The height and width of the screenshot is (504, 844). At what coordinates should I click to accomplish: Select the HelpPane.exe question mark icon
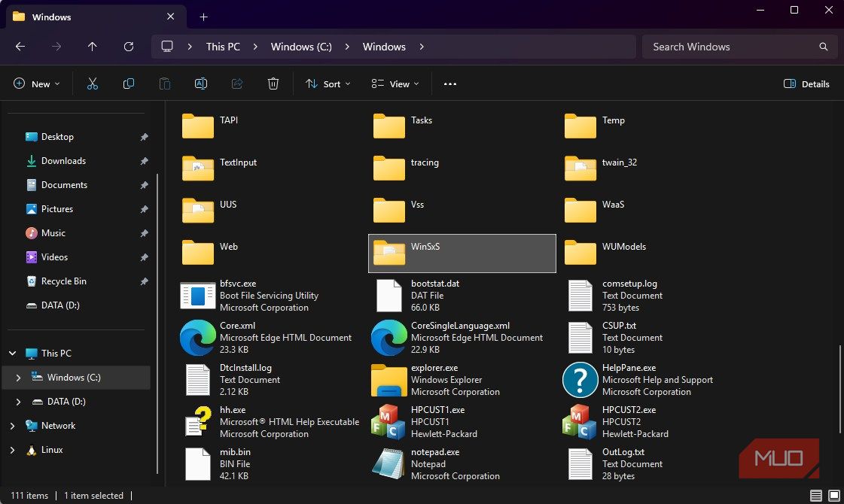click(580, 380)
